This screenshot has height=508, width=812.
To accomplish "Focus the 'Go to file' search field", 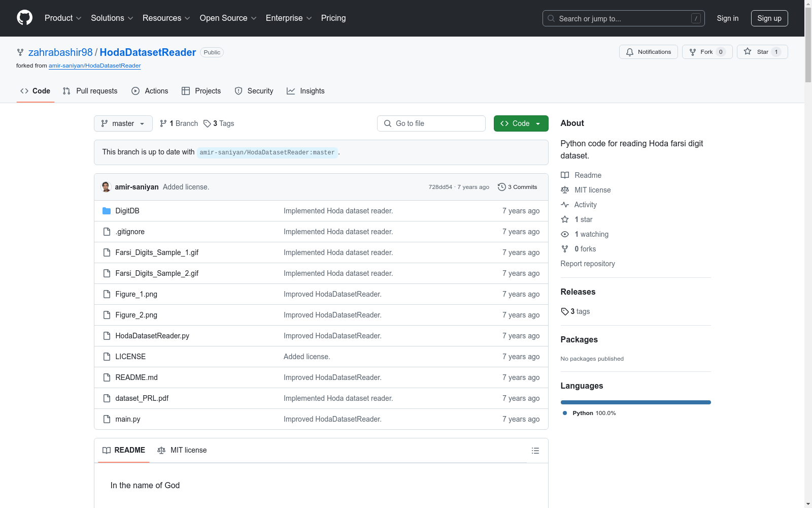I will click(431, 123).
